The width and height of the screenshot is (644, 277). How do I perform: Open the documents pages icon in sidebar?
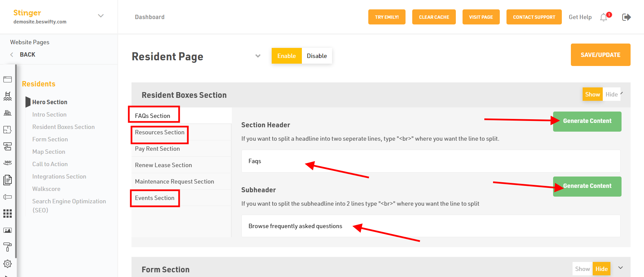[x=7, y=180]
